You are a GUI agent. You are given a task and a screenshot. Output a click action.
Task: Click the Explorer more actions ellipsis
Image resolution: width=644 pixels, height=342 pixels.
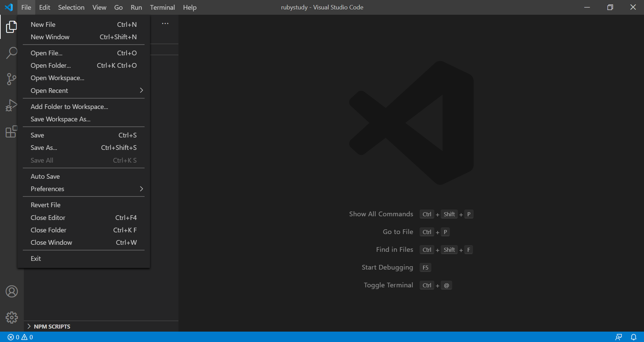point(165,23)
